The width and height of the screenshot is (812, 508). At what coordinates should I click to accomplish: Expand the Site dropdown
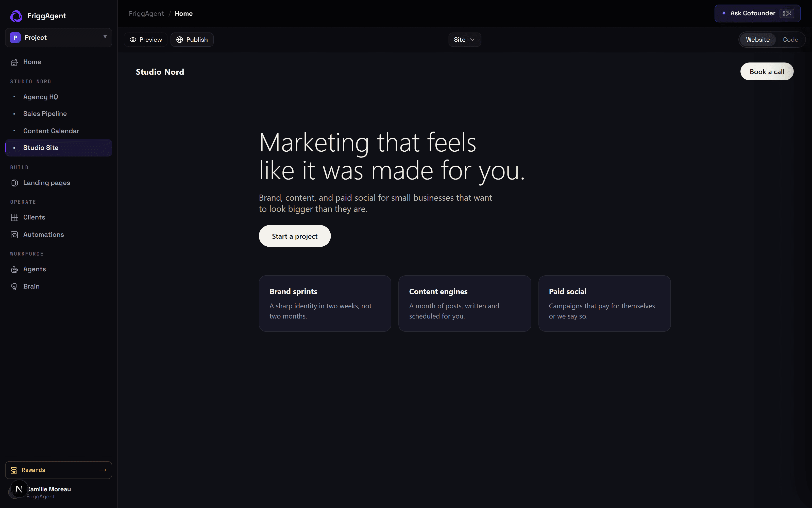click(x=465, y=40)
